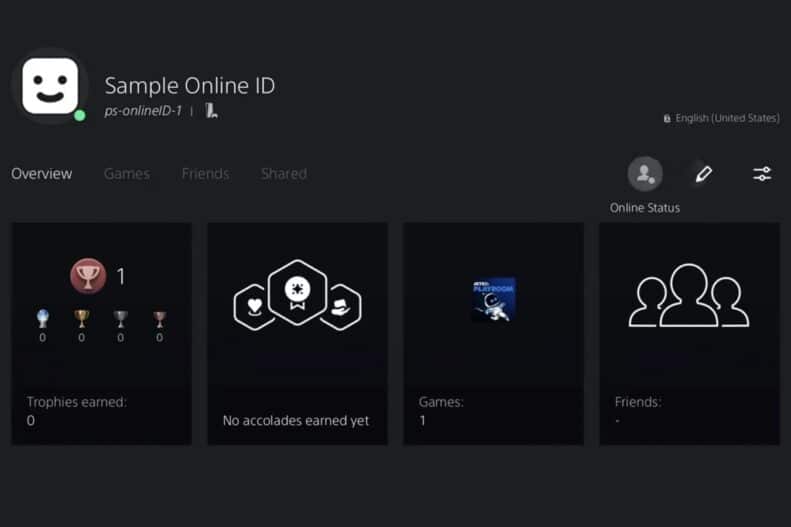
Task: Click the smiley face profile avatar
Action: [49, 86]
